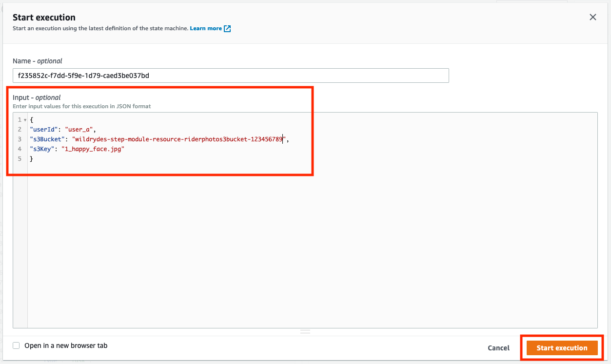This screenshot has width=611, height=364.
Task: Cancel the execution dialog
Action: click(498, 348)
